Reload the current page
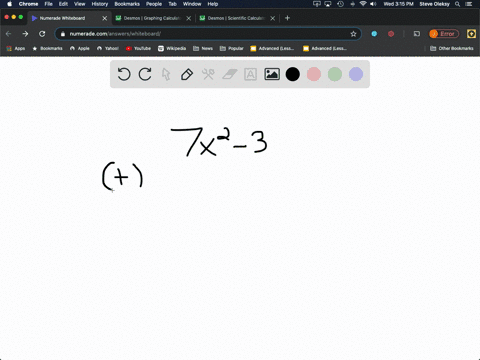480x360 pixels. point(42,34)
